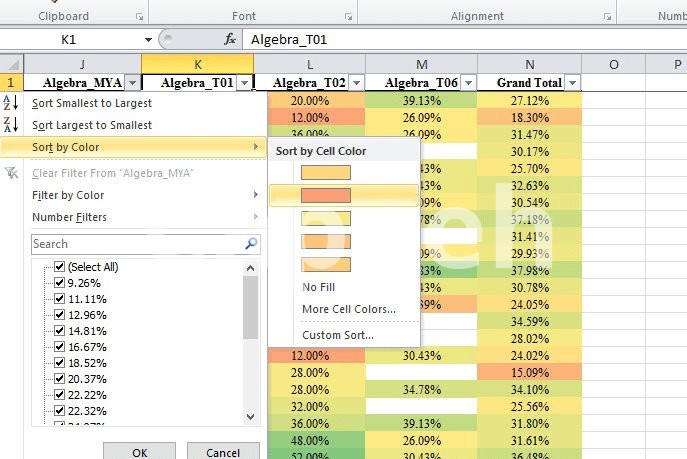Screen dimensions: 687x459
Task: Open the Grand Total filter dropdown
Action: 573,83
